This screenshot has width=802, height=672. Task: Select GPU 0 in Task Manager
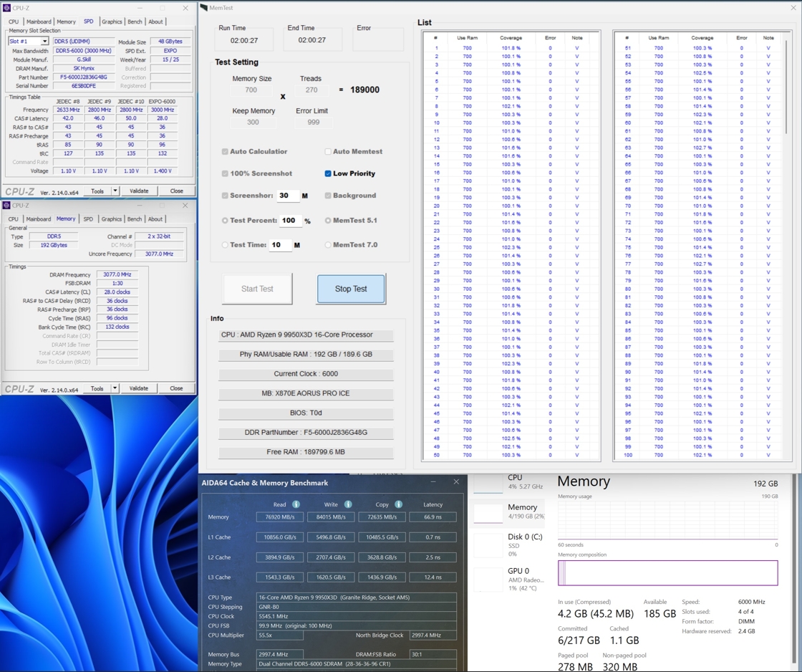(x=508, y=579)
